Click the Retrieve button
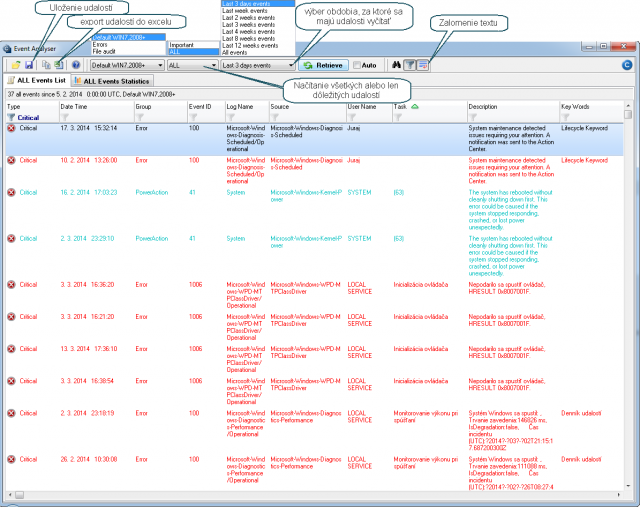 coord(323,65)
